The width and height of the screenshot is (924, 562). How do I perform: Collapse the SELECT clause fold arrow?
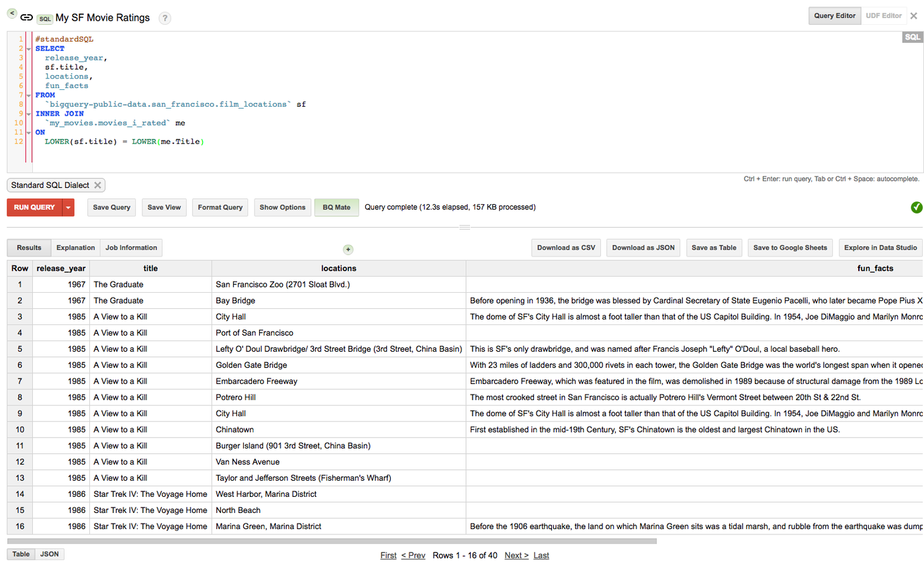(x=29, y=48)
